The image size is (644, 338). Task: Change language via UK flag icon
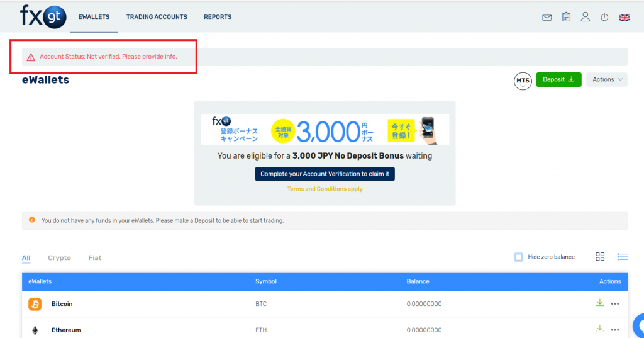pyautogui.click(x=625, y=17)
